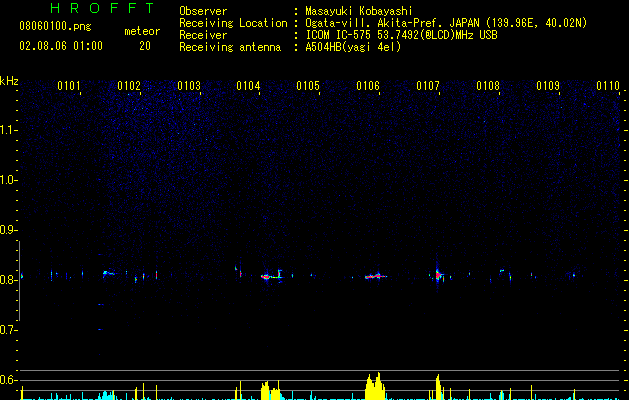Image resolution: width=629 pixels, height=400 pixels.
Task: Click the ICOM IC-575 receiver text
Action: [401, 35]
